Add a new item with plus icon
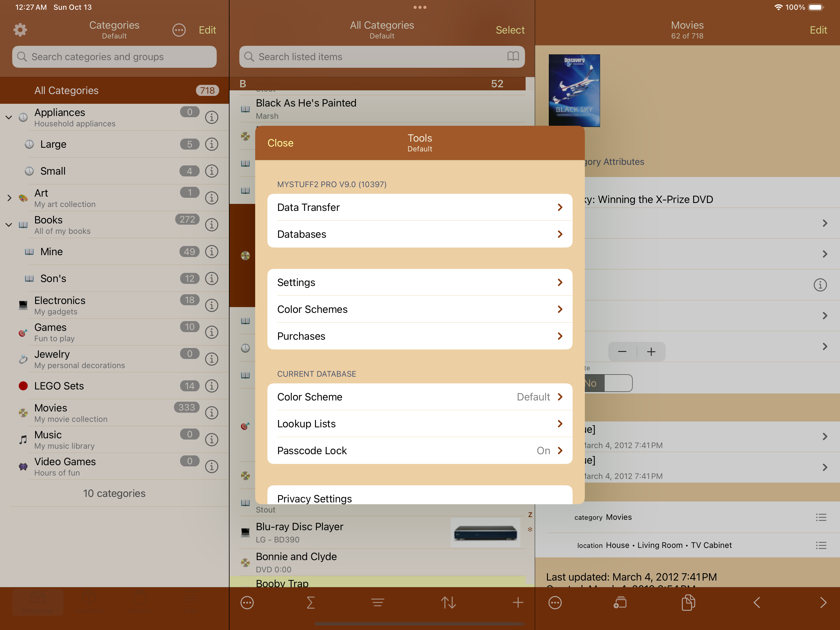Viewport: 840px width, 630px height. (x=518, y=602)
